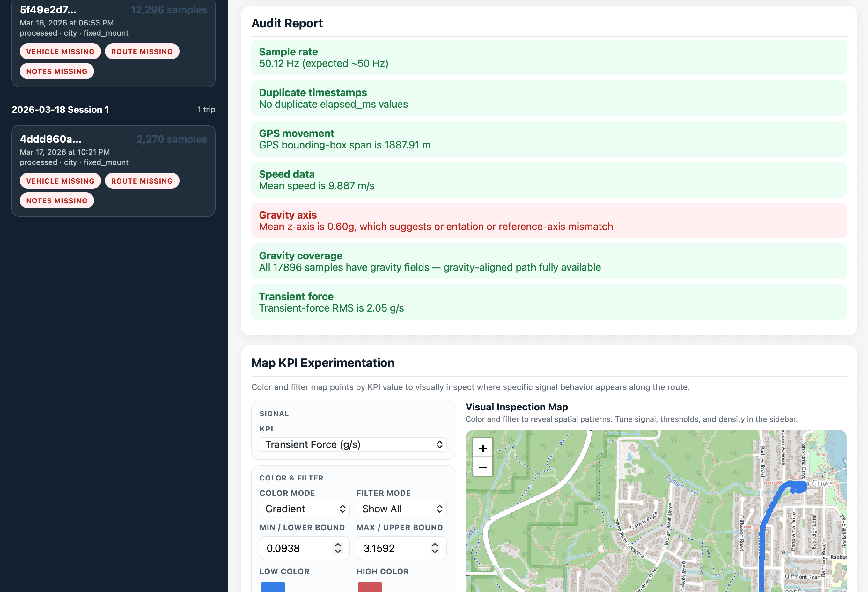Image resolution: width=868 pixels, height=592 pixels.
Task: Click the Sample rate audit result
Action: (549, 57)
